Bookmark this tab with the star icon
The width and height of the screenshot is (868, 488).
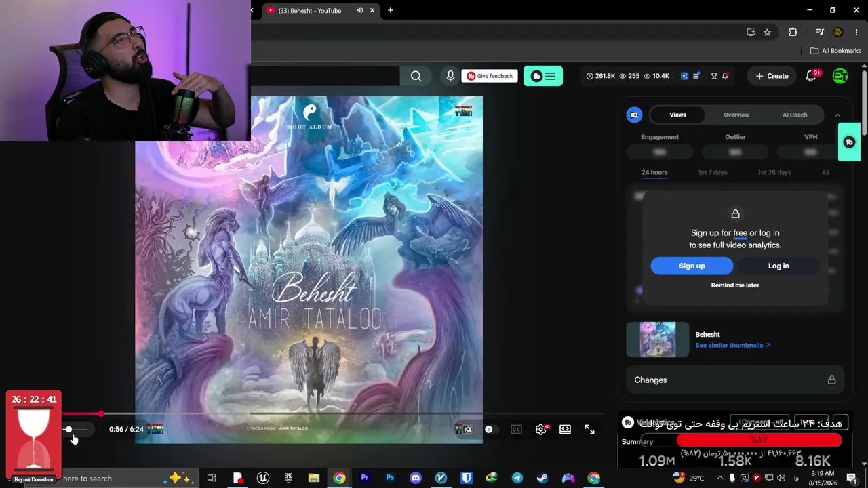[x=767, y=32]
